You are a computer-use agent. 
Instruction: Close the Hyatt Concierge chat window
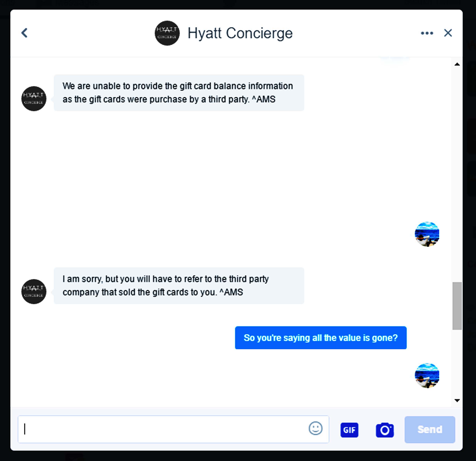448,33
